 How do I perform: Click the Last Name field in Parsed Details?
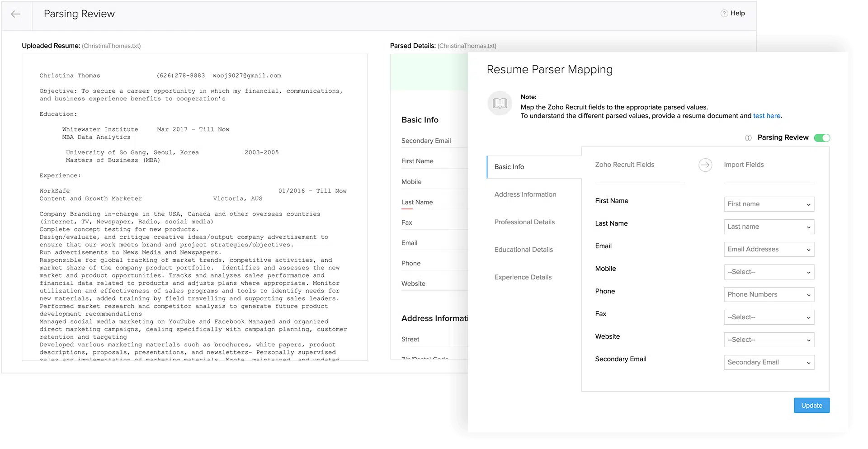(x=417, y=202)
